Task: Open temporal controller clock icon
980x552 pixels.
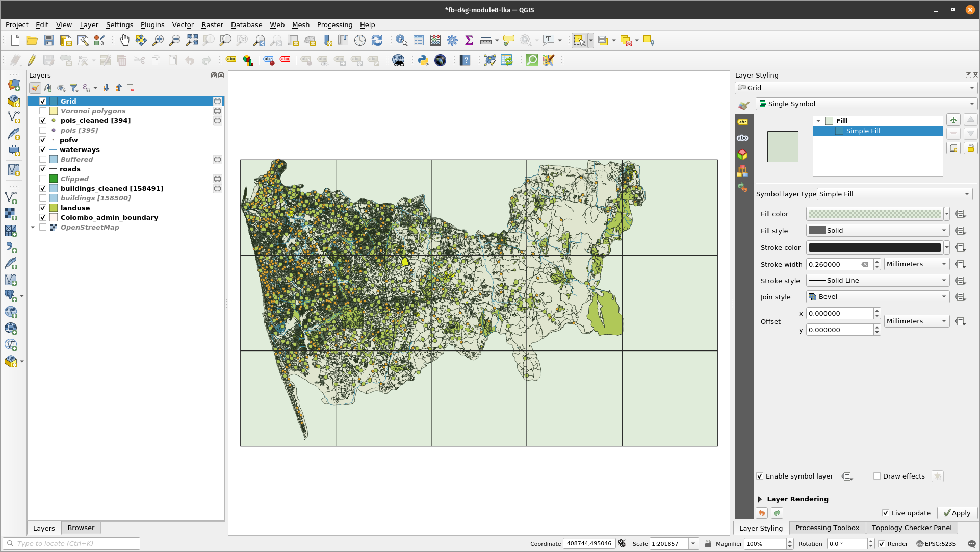Action: tap(360, 41)
